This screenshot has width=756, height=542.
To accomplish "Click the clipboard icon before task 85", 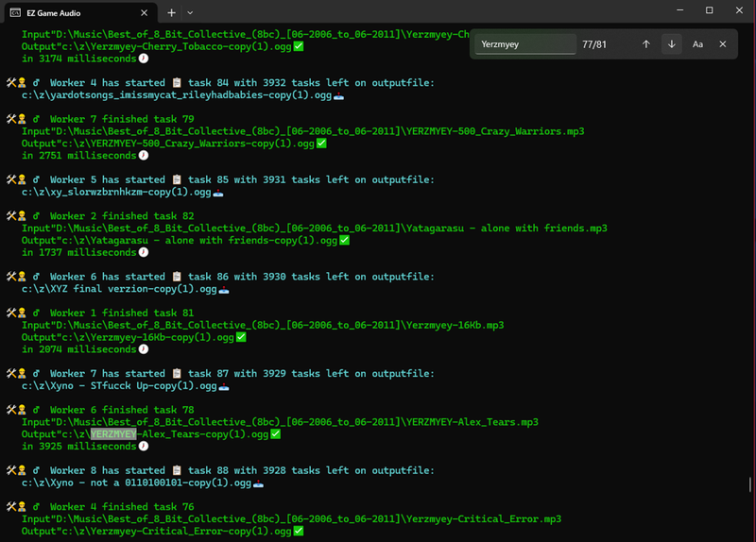I will 177,179.
